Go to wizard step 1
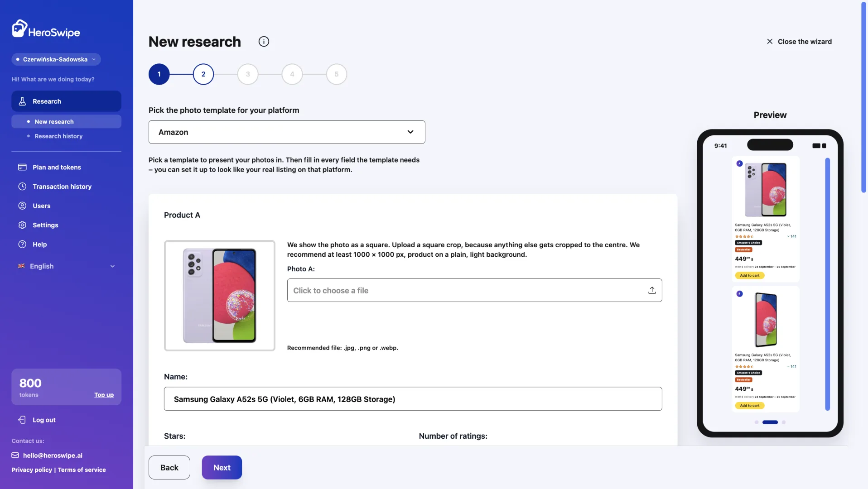Screen dimensions: 868x489 point(159,74)
